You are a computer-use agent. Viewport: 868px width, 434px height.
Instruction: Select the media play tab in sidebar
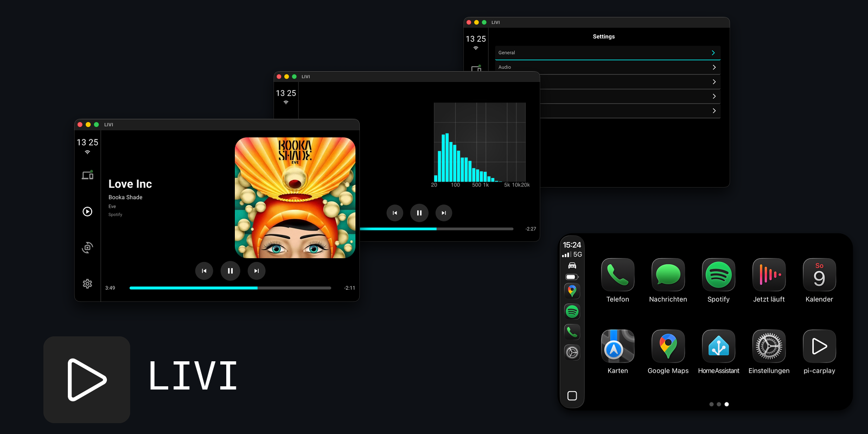[x=87, y=212]
